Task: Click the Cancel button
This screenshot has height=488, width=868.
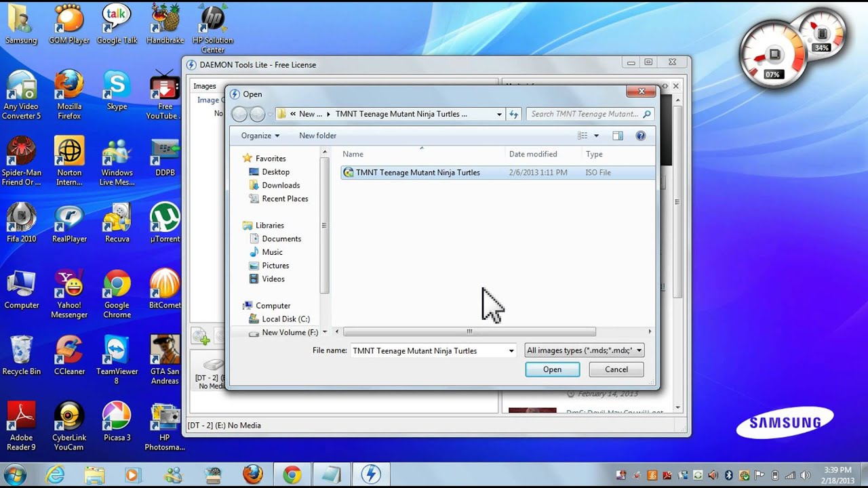Action: (x=616, y=369)
